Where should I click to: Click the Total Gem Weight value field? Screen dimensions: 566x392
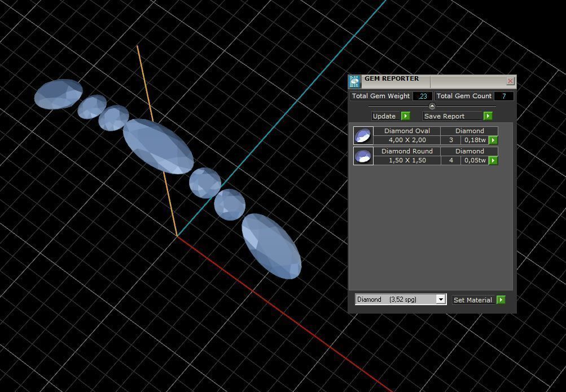point(423,96)
